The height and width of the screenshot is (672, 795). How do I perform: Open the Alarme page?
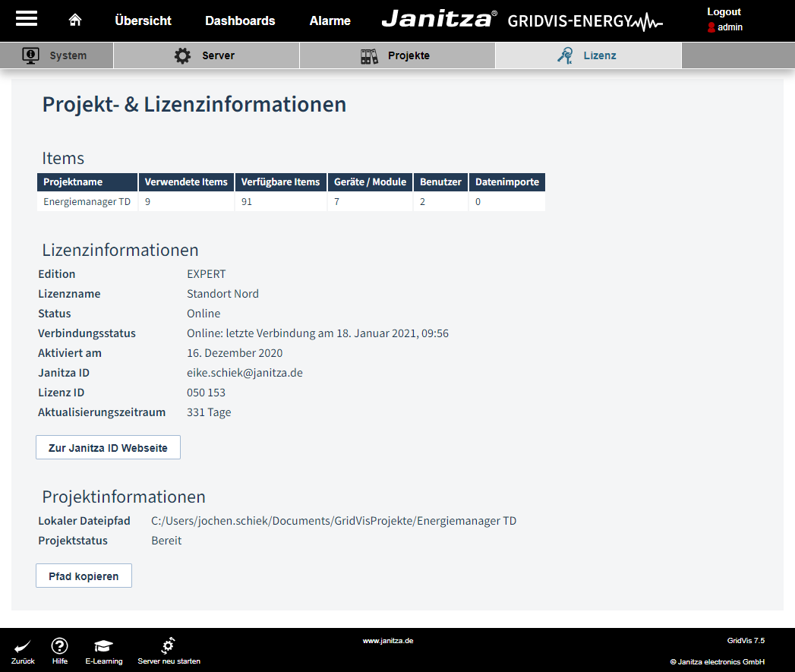(x=330, y=21)
